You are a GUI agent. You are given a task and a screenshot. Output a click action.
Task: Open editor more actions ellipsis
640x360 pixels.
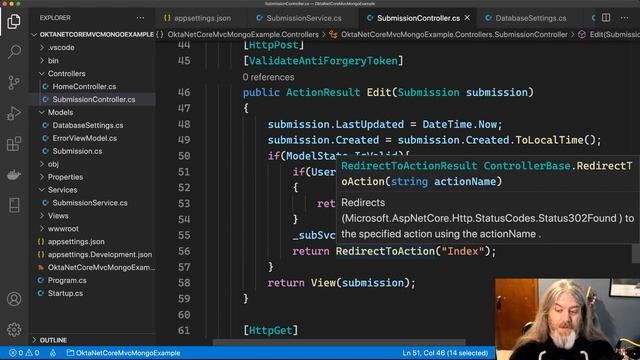[x=624, y=18]
